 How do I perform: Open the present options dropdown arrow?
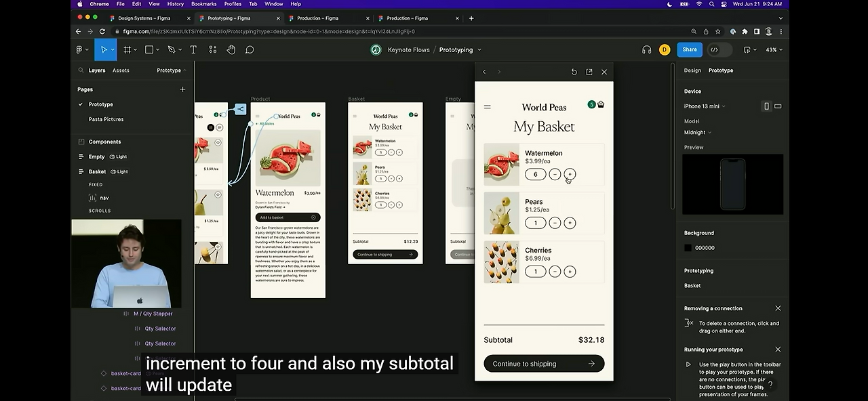[755, 49]
